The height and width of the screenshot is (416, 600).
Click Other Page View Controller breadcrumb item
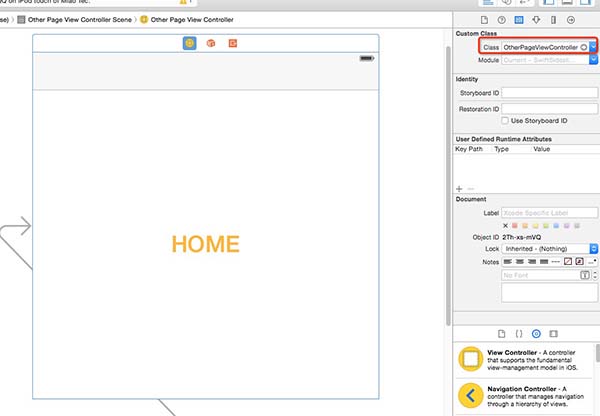click(x=188, y=19)
